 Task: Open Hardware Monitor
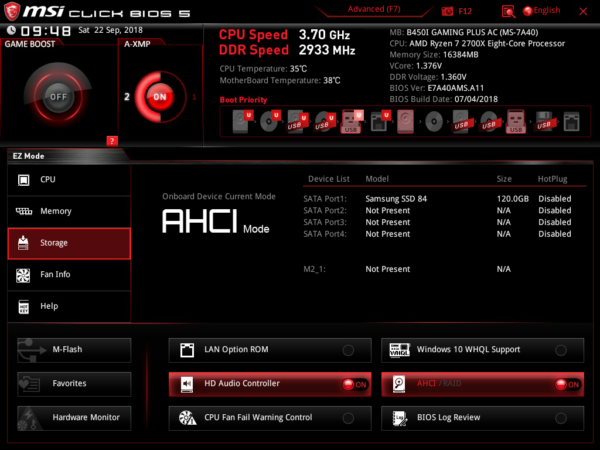(74, 418)
